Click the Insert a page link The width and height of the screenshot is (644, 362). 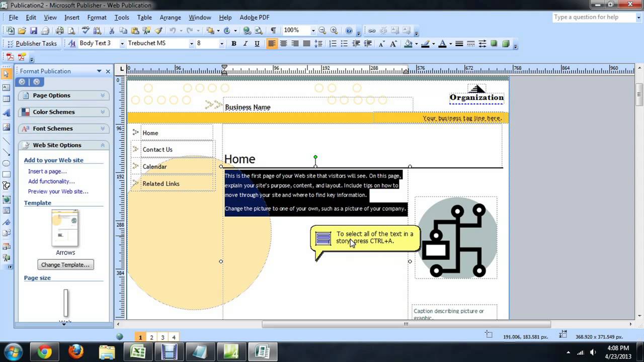point(47,171)
